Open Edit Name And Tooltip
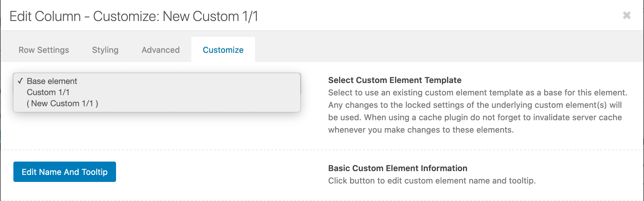644x201 pixels. [65, 172]
